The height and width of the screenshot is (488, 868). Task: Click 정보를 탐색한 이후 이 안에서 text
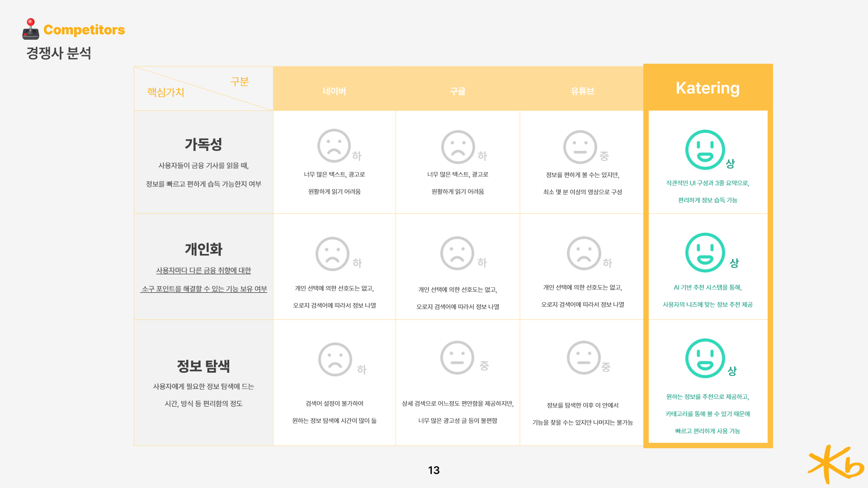tap(582, 405)
